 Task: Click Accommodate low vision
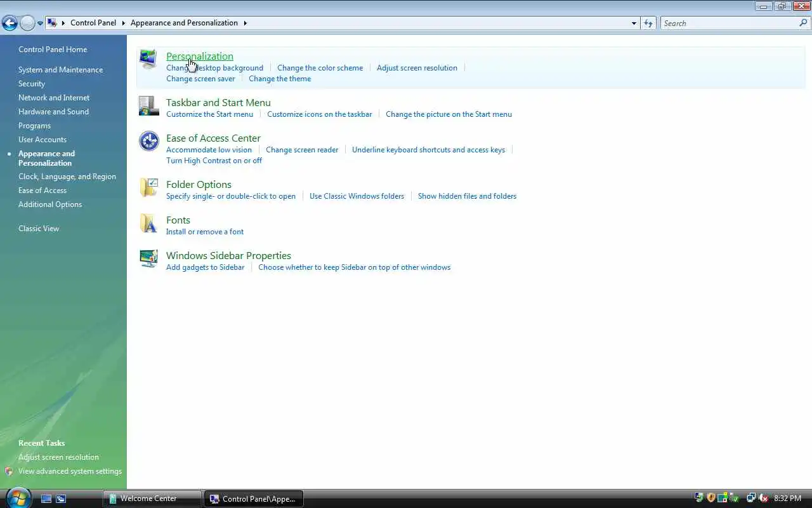[x=209, y=150]
